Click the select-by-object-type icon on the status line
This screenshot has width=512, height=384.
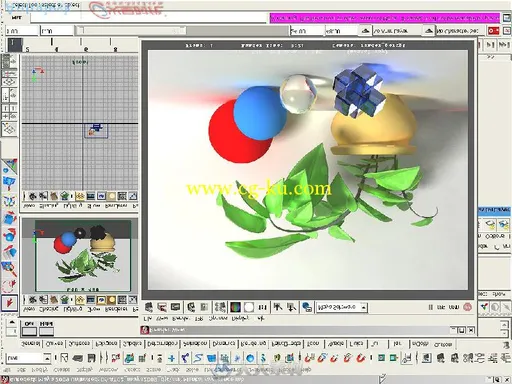coord(129,358)
